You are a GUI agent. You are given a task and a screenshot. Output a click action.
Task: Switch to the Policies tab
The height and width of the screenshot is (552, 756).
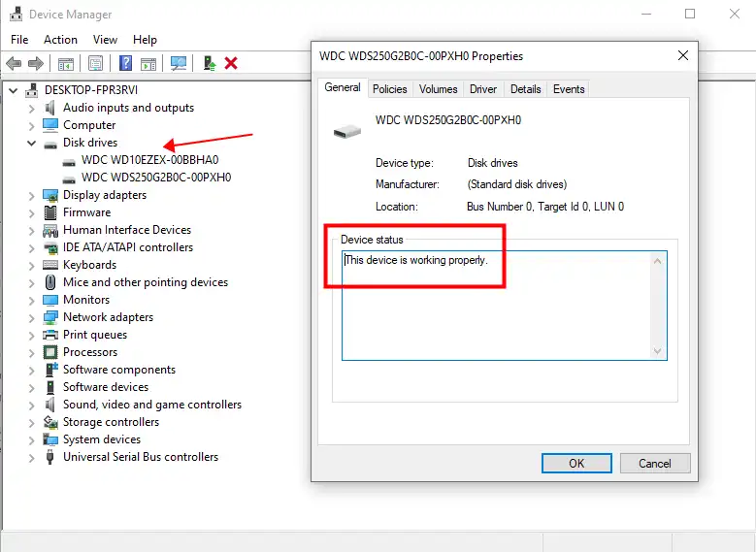tap(389, 89)
